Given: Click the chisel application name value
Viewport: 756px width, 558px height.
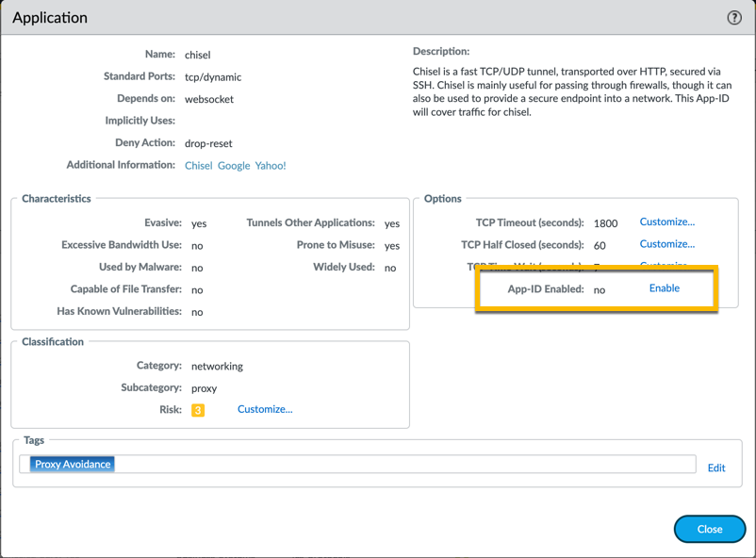Looking at the screenshot, I should point(197,55).
